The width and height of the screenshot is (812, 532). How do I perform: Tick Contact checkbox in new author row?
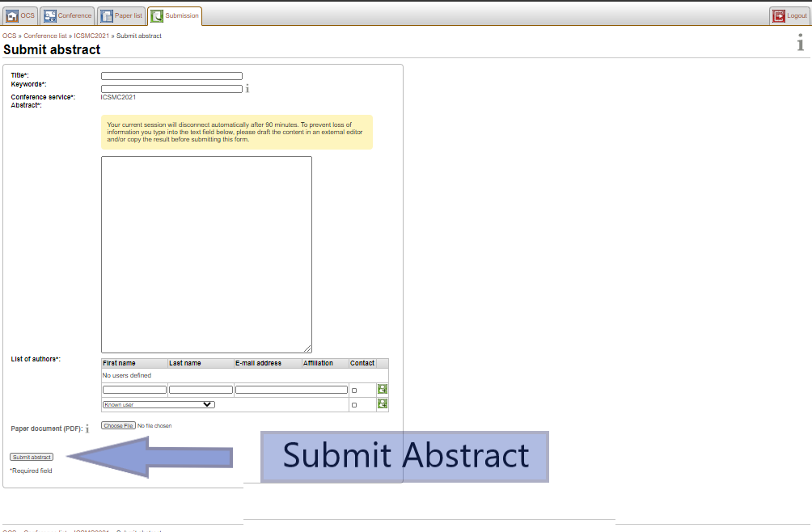pos(354,391)
